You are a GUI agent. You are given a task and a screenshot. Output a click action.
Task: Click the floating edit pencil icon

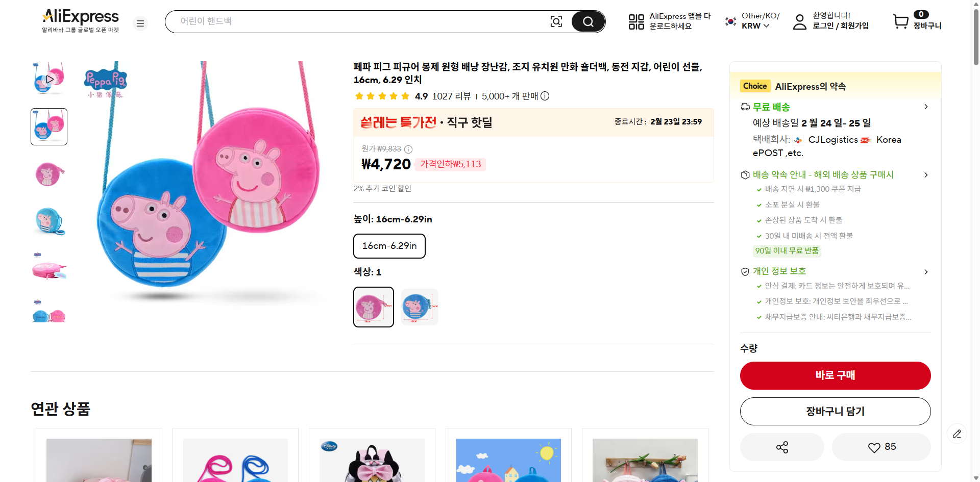pos(957,434)
